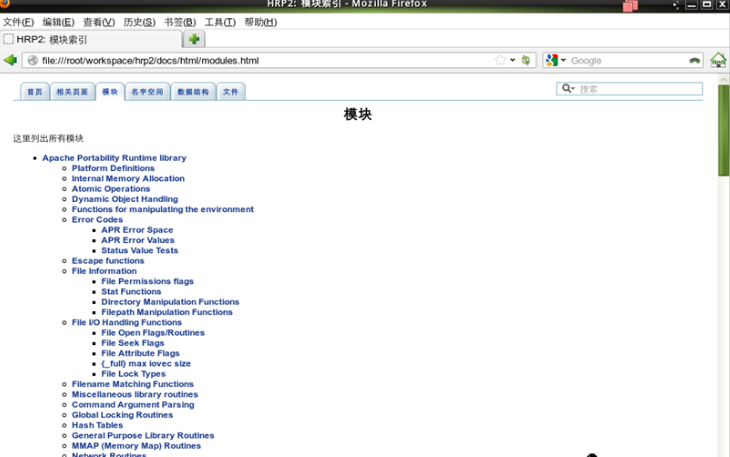Open the File Lock Types link
Image resolution: width=730 pixels, height=457 pixels.
[133, 374]
